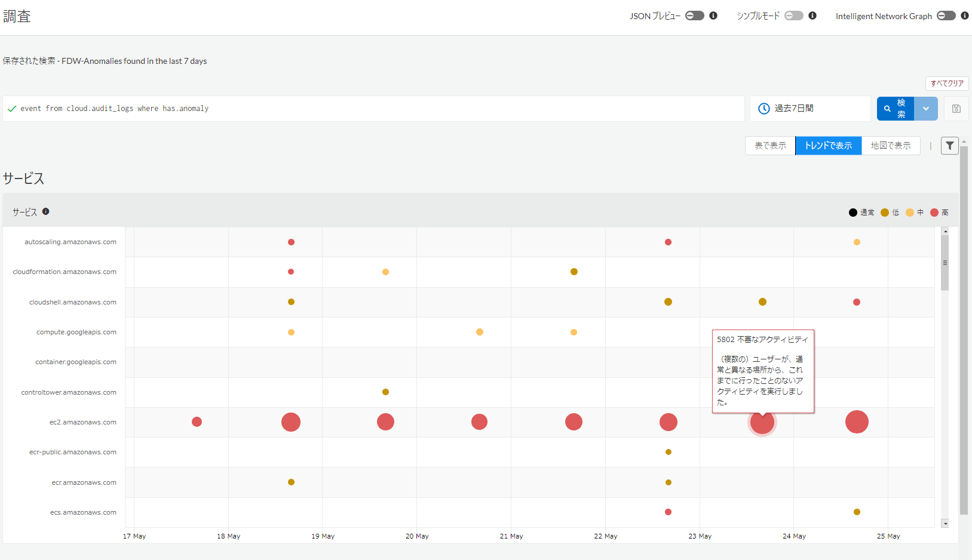
Task: Click the ecr dot on 18 May
Action: click(291, 482)
